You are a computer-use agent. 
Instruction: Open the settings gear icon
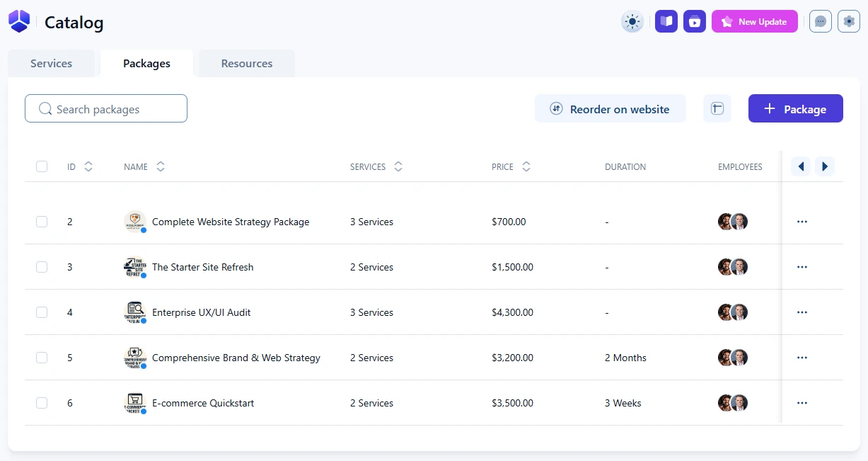[848, 22]
